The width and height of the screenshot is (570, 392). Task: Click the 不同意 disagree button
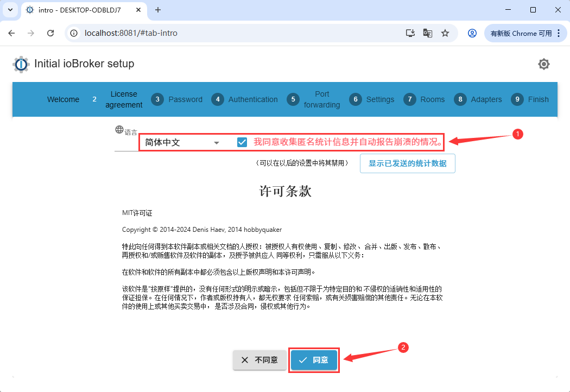pos(259,360)
